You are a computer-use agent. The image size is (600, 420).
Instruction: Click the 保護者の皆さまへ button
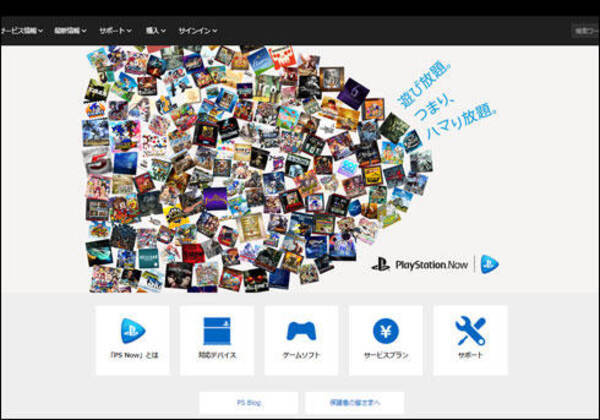355,403
